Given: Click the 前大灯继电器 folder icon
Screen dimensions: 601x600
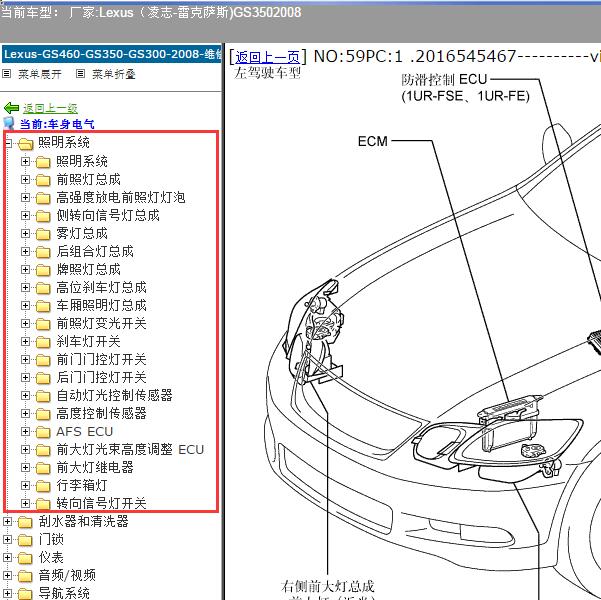Looking at the screenshot, I should click(43, 468).
